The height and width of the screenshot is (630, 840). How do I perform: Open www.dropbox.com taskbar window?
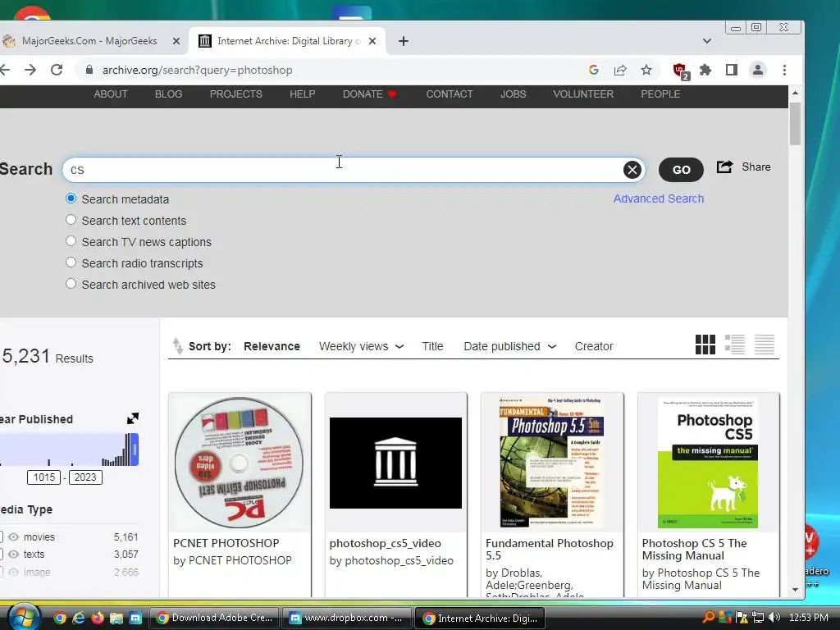347,618
